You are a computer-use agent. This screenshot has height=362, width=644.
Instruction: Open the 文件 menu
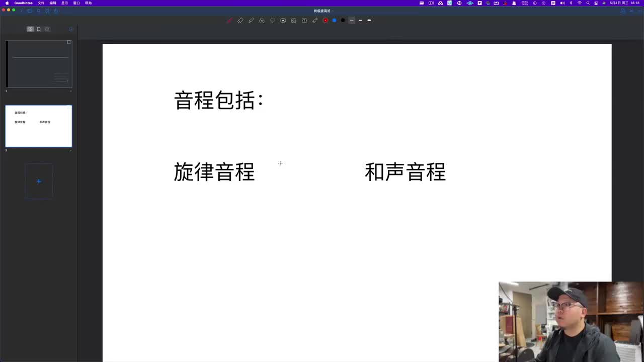41,3
